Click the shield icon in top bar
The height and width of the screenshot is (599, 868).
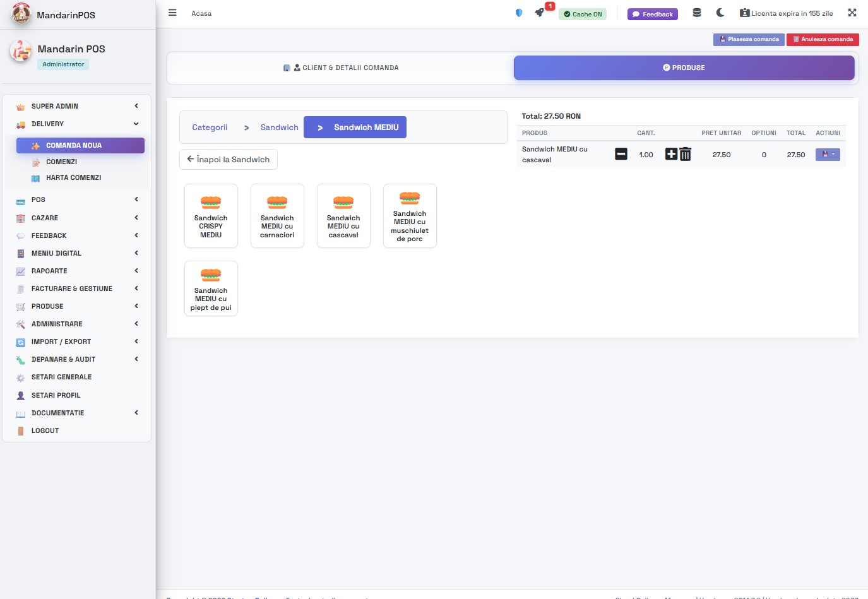tap(519, 13)
